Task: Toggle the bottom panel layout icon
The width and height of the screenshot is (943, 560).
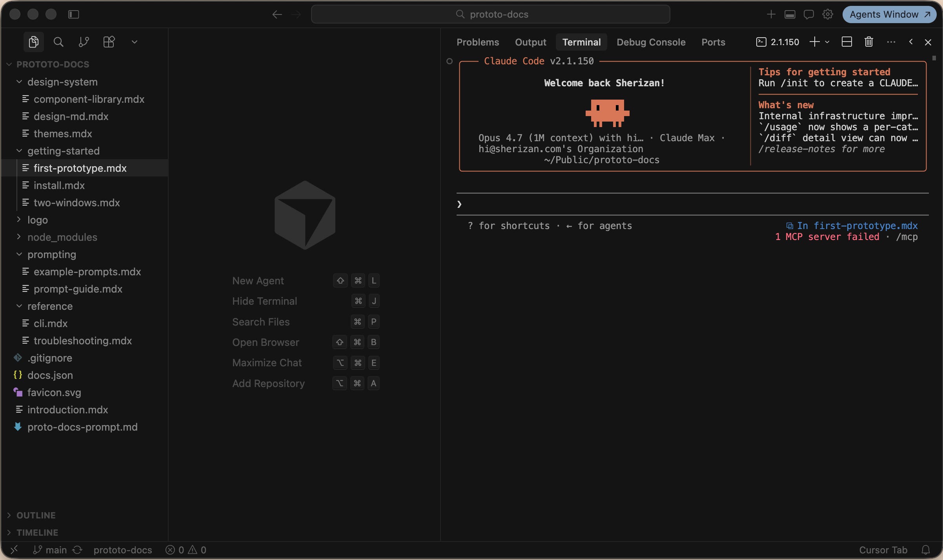Action: [x=790, y=15]
